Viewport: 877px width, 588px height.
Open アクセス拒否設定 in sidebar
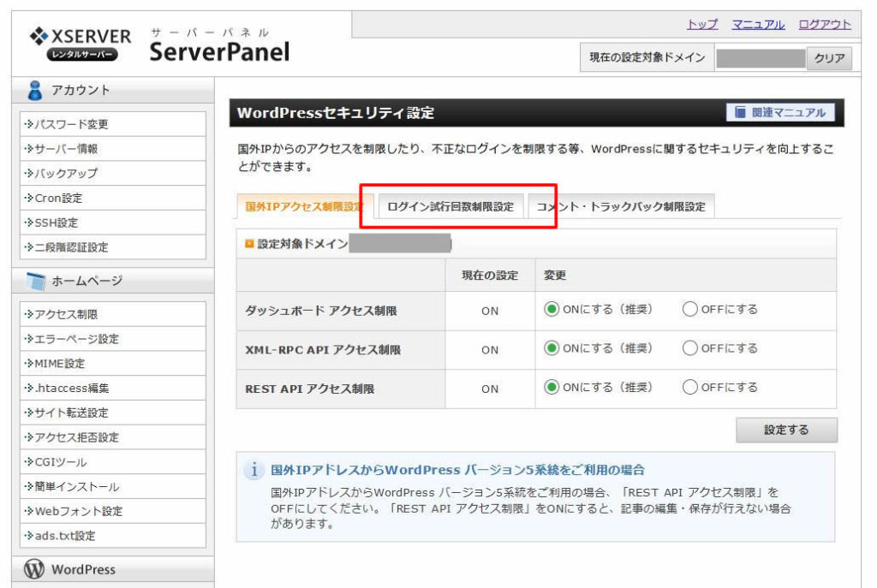click(113, 437)
